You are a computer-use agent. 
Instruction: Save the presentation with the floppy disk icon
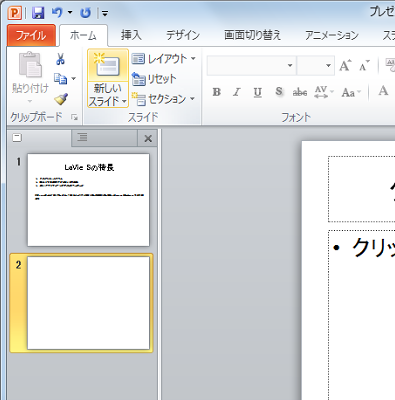pos(38,13)
